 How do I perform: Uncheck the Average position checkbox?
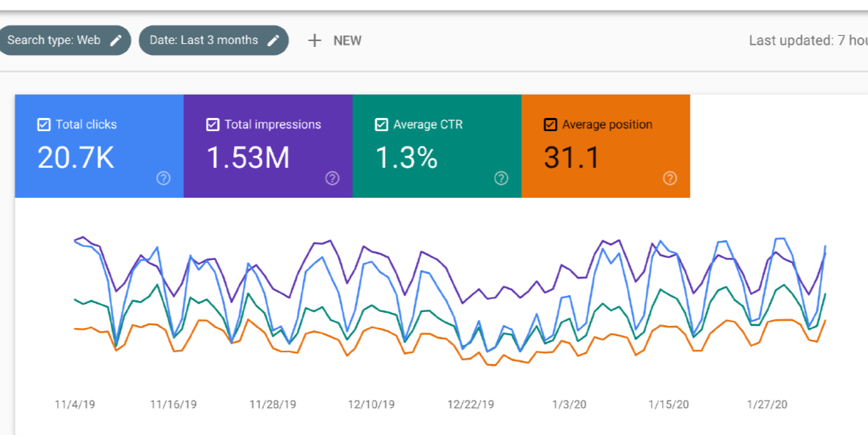tap(551, 125)
